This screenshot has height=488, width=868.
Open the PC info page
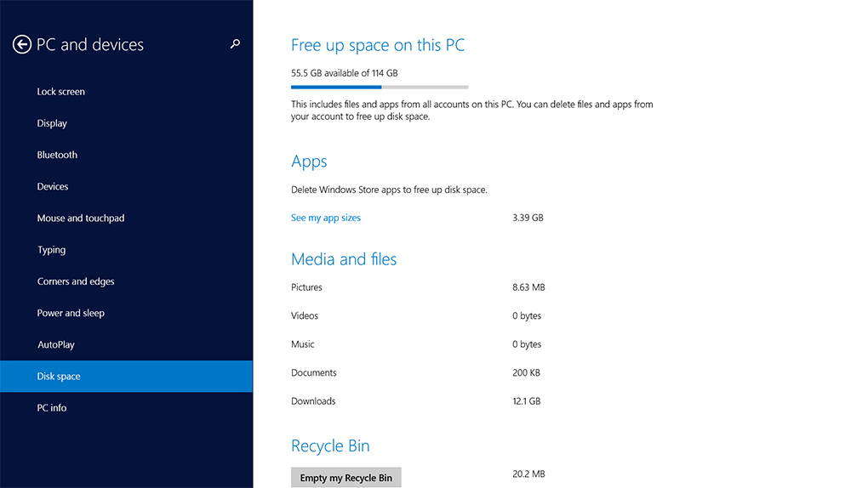coord(52,408)
